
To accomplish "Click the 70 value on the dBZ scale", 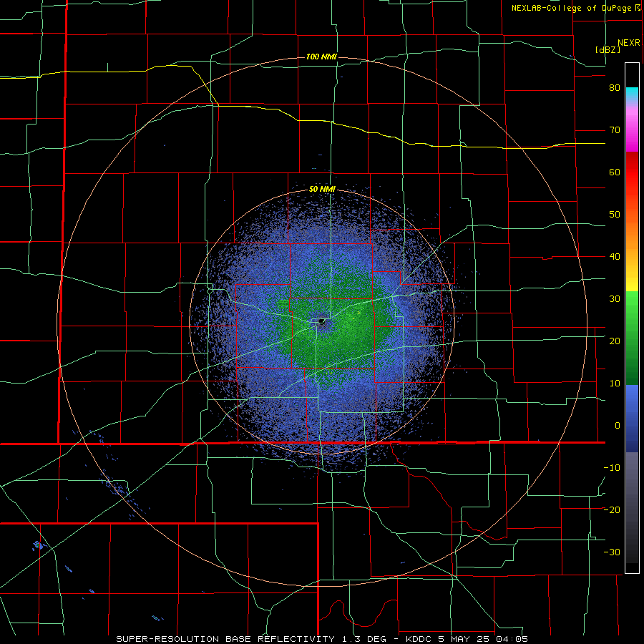I will click(615, 130).
